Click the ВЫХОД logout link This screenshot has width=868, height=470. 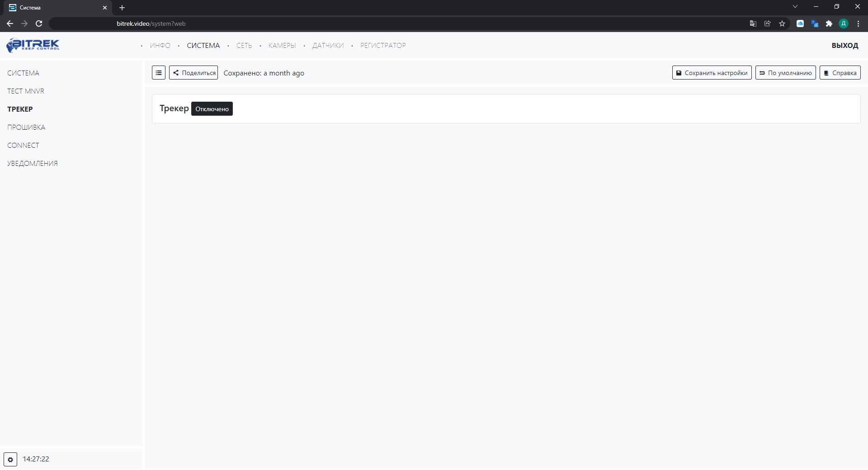point(844,45)
